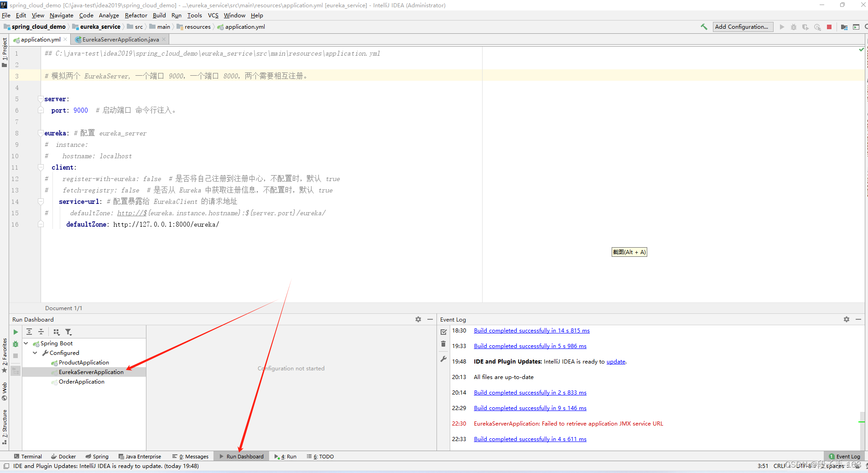
Task: Toggle the Java Enterprise tool window
Action: [x=140, y=457]
